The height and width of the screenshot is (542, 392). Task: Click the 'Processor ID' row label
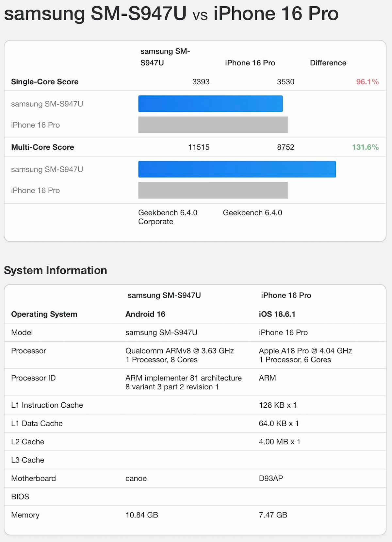33,378
